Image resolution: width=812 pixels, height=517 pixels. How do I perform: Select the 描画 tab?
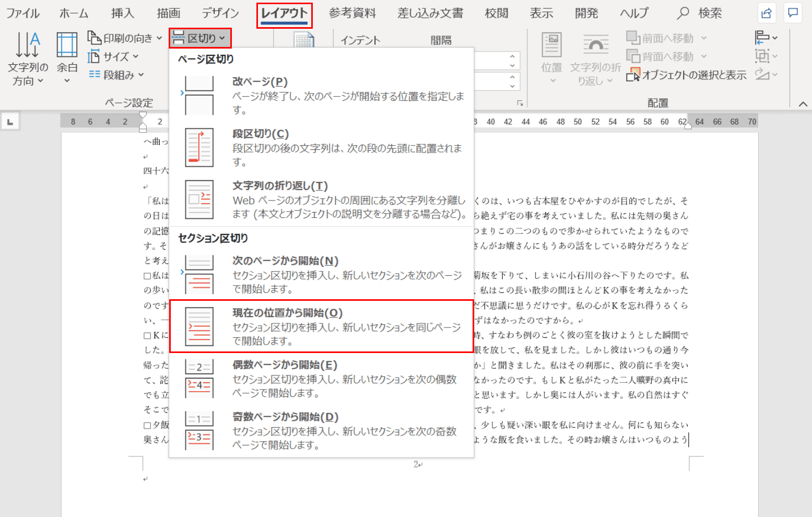168,14
